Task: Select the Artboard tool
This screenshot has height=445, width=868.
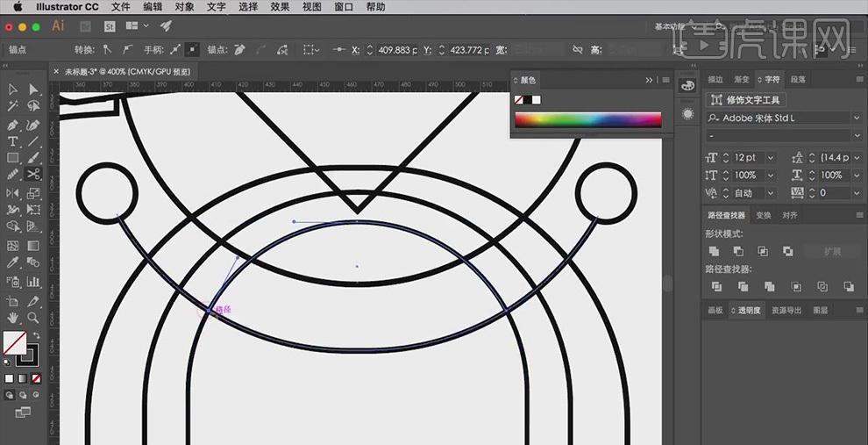Action: pyautogui.click(x=13, y=301)
